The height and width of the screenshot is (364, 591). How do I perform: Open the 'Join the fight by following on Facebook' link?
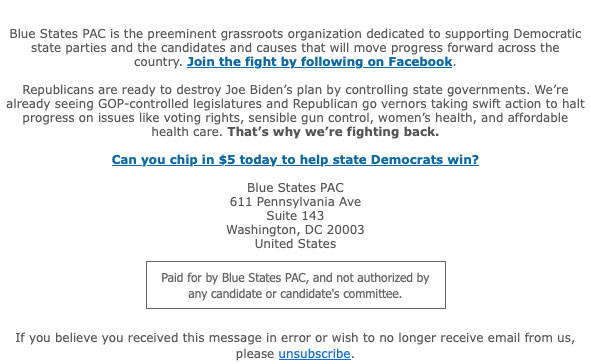(320, 62)
